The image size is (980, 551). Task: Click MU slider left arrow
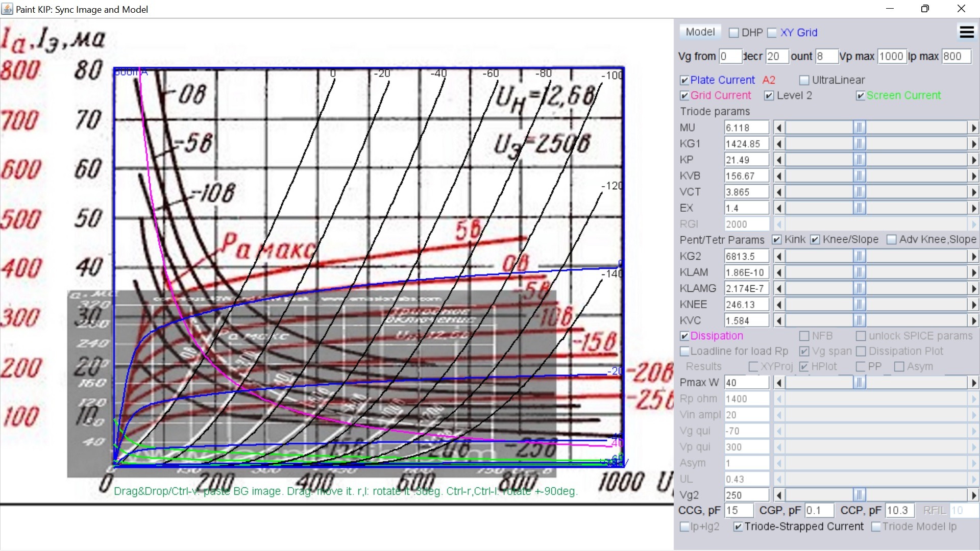779,128
